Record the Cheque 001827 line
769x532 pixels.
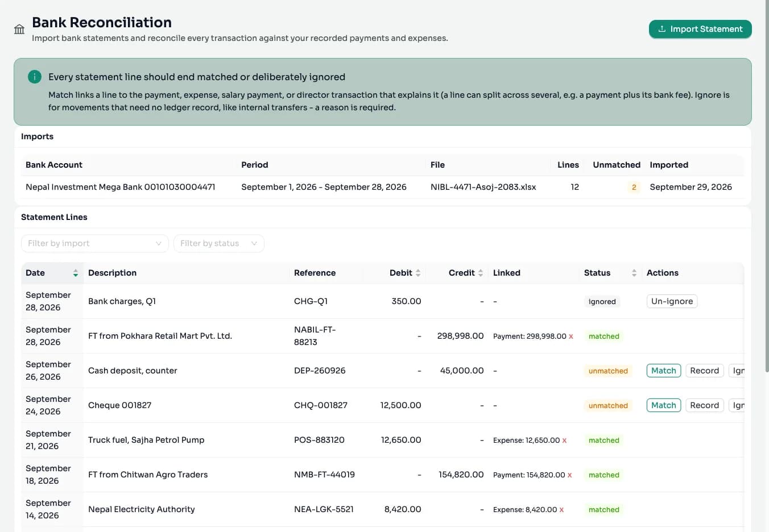click(705, 405)
